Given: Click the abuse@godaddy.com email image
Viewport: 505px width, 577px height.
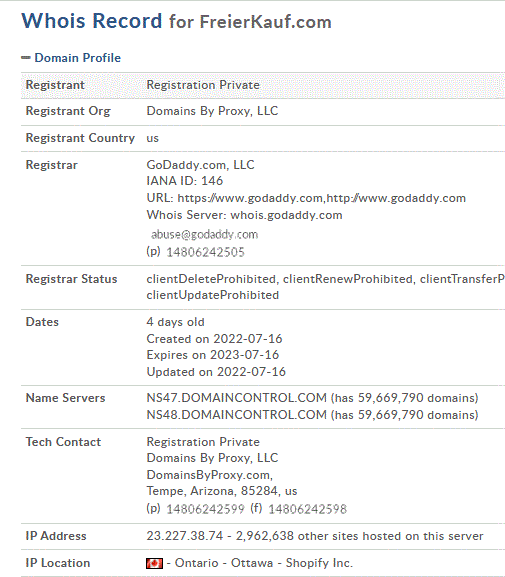Looking at the screenshot, I should coord(204,234).
